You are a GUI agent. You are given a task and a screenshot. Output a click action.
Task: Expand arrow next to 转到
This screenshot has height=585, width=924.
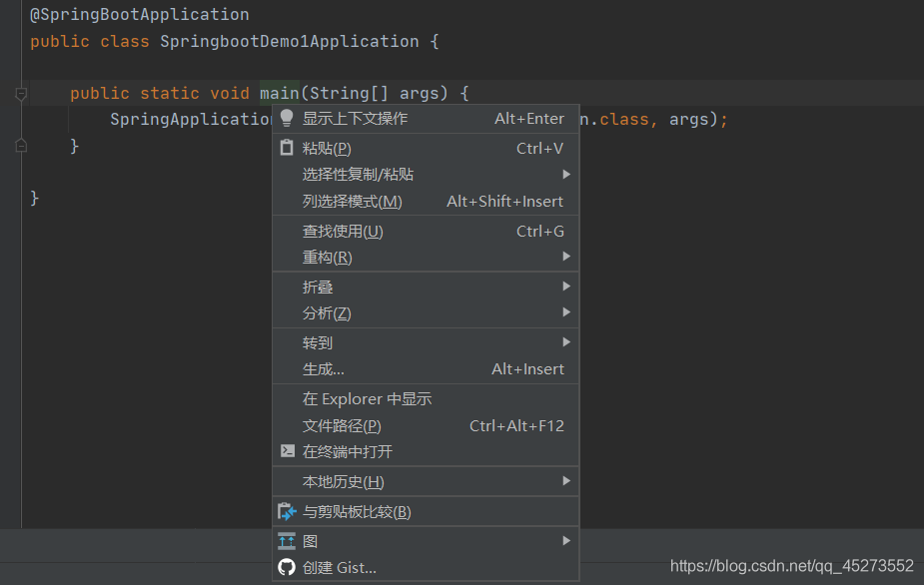566,342
